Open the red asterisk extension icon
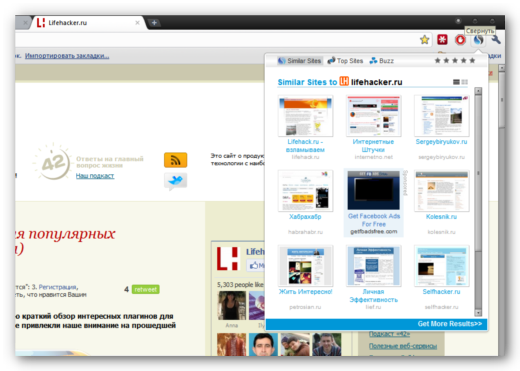This screenshot has height=371, width=520. [x=442, y=40]
